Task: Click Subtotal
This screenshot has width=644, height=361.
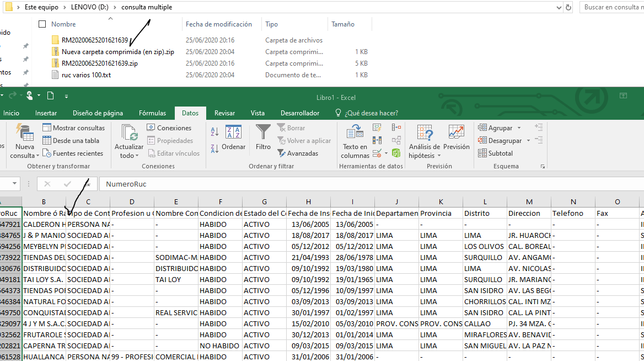Action: 495,153
